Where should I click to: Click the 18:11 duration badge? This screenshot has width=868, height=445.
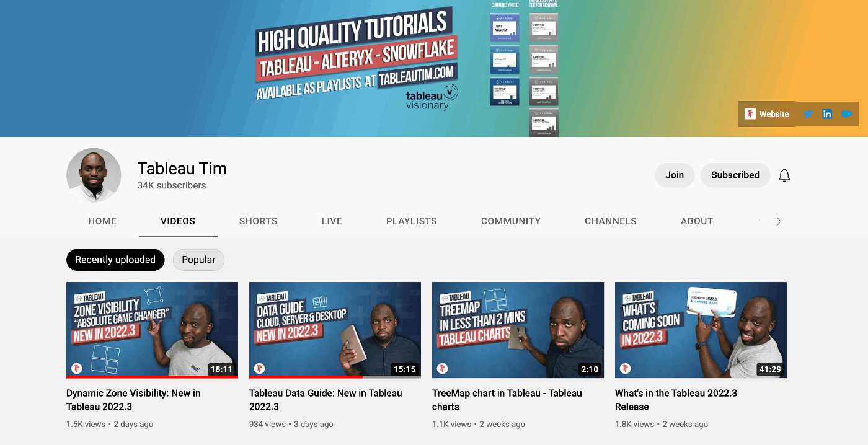point(221,369)
